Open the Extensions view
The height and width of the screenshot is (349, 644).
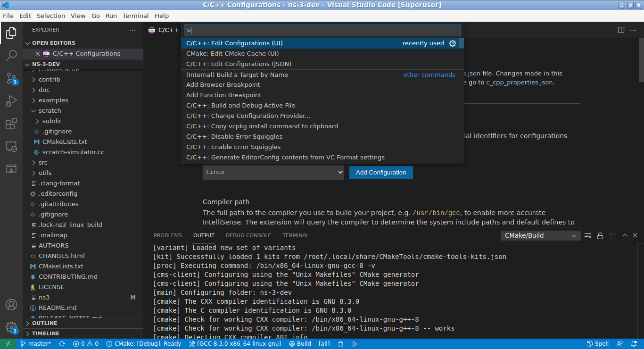pos(11,124)
